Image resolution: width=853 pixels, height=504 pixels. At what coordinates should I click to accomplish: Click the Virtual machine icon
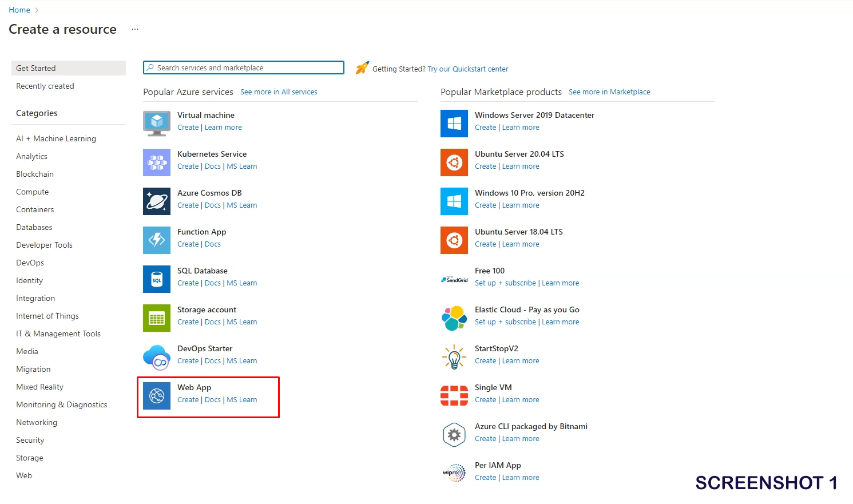156,123
